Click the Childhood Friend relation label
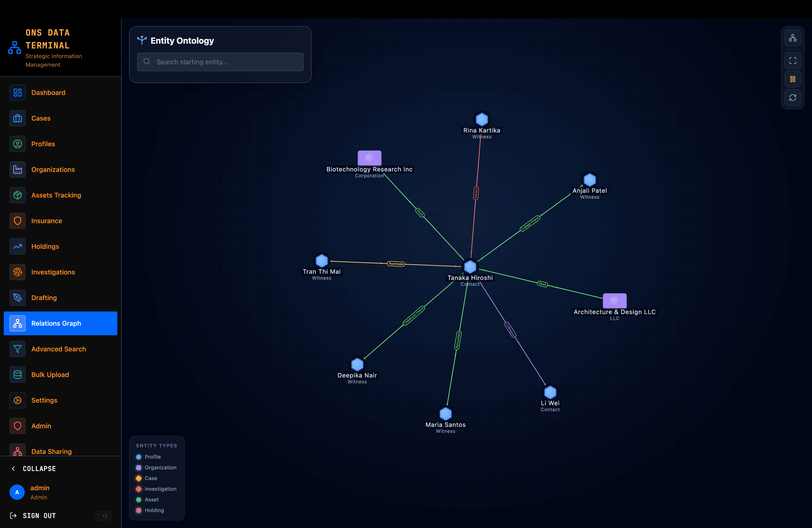 tap(414, 316)
